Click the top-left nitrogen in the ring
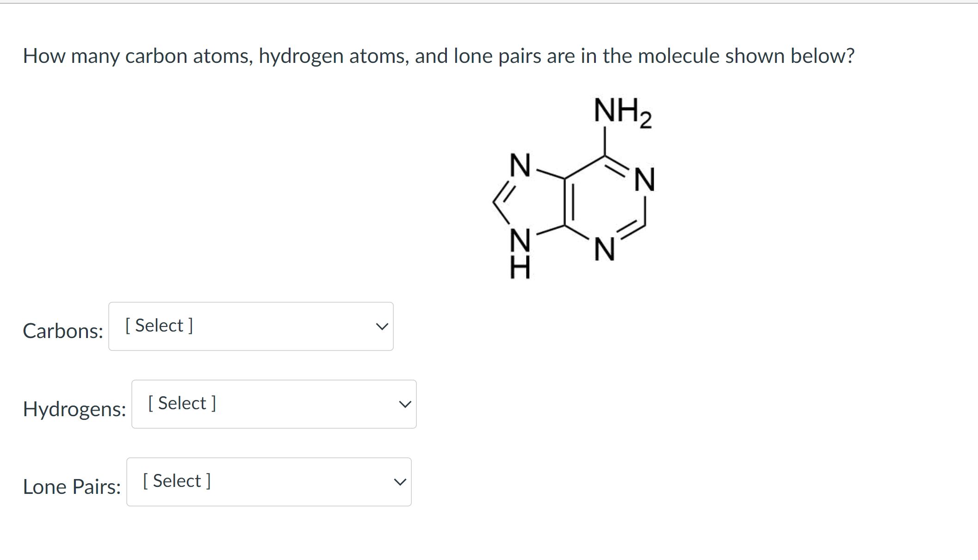Screen dimensions: 978x560 click(x=520, y=164)
